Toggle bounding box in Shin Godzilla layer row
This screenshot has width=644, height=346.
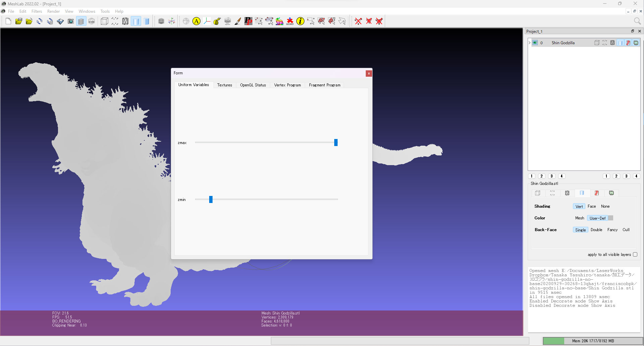[597, 43]
